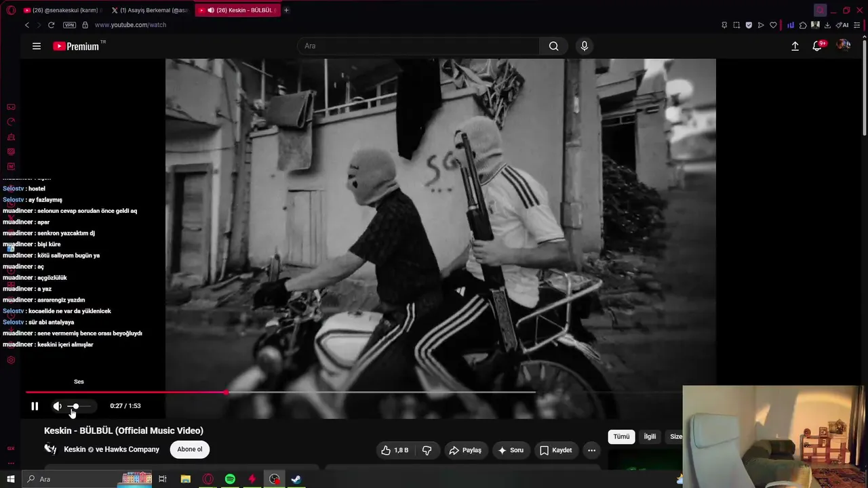The width and height of the screenshot is (868, 488).
Task: Click the YouTube address bar URL
Action: click(x=130, y=25)
